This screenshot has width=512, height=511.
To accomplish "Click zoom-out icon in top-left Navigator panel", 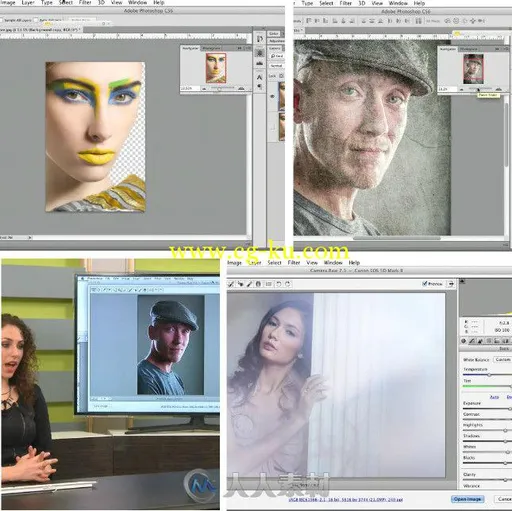I will (x=204, y=89).
